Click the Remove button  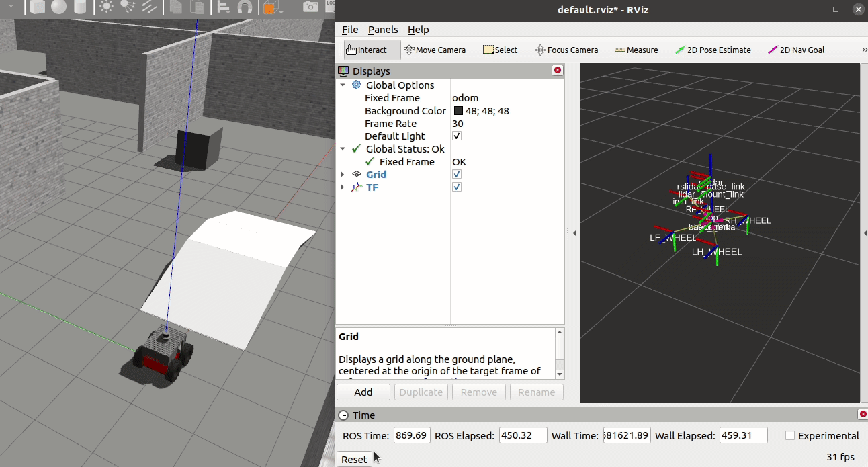click(x=479, y=392)
